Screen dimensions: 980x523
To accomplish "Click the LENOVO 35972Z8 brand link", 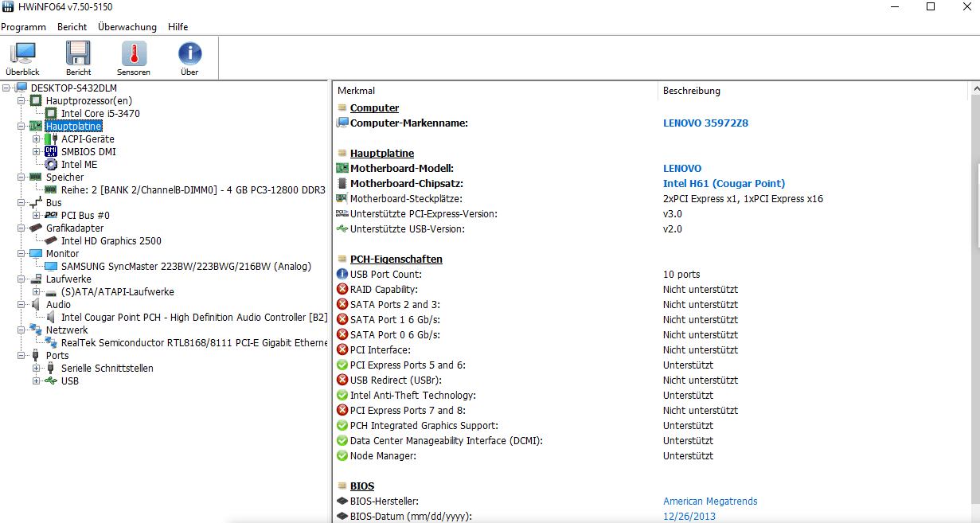I will (x=705, y=123).
